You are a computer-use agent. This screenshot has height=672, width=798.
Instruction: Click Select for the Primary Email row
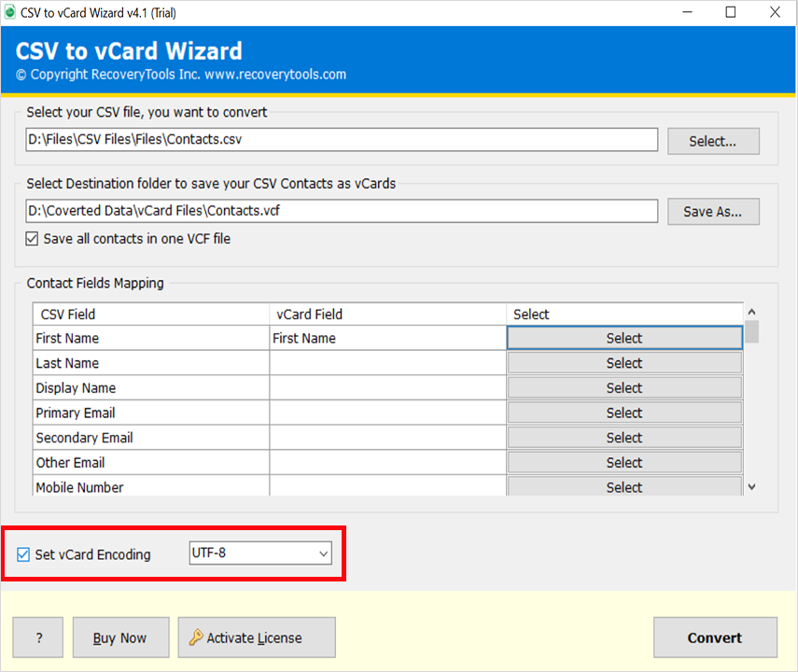[624, 413]
